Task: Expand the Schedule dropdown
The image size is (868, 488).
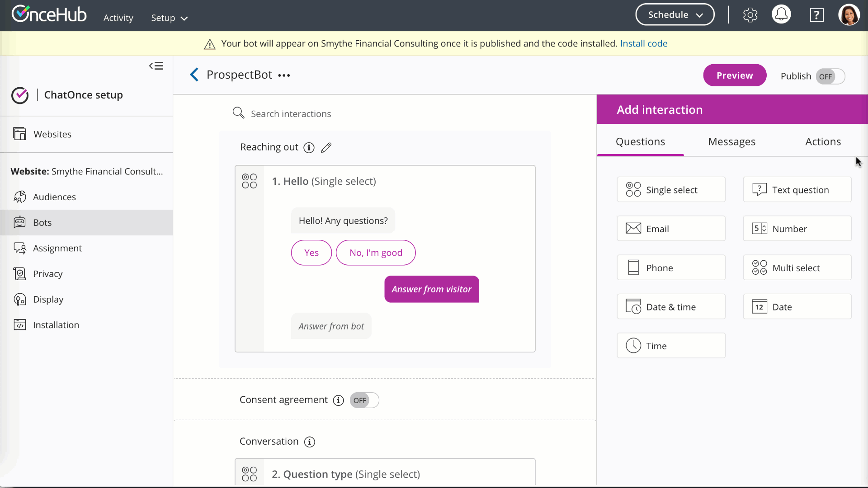Action: tap(675, 15)
